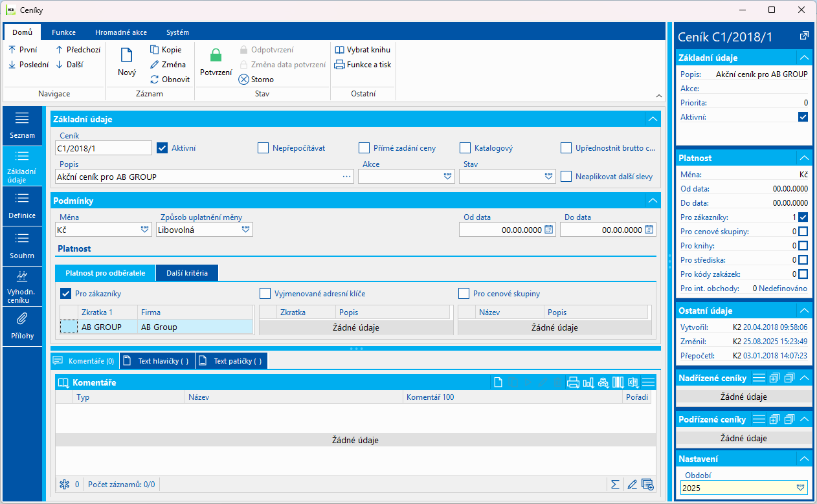Screen dimensions: 817x504
Task: Open Definice section in sidebar
Action: (22, 206)
